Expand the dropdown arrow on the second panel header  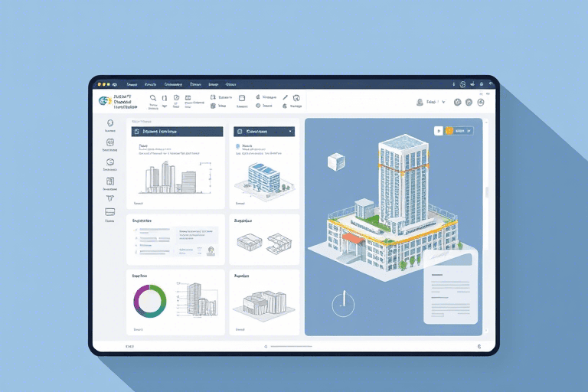pos(290,132)
